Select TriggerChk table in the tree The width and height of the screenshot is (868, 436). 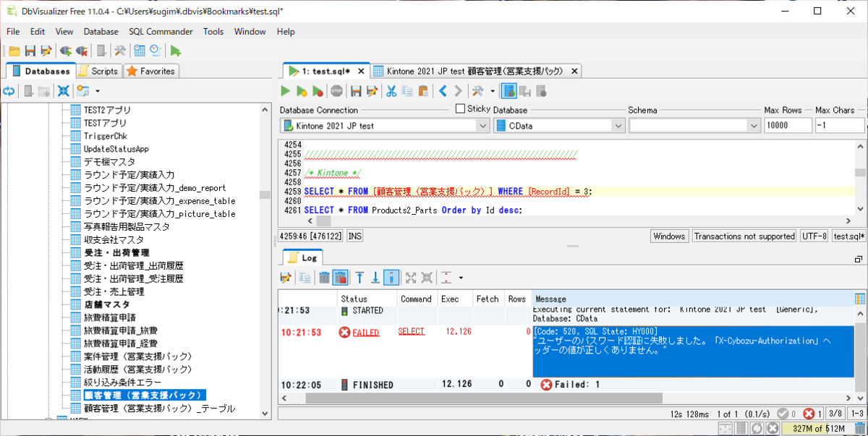(105, 136)
